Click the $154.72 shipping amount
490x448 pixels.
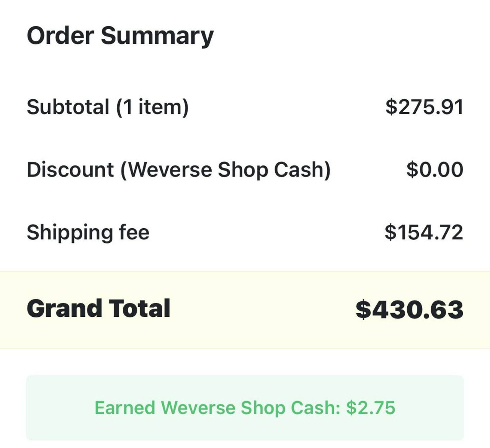(x=424, y=232)
